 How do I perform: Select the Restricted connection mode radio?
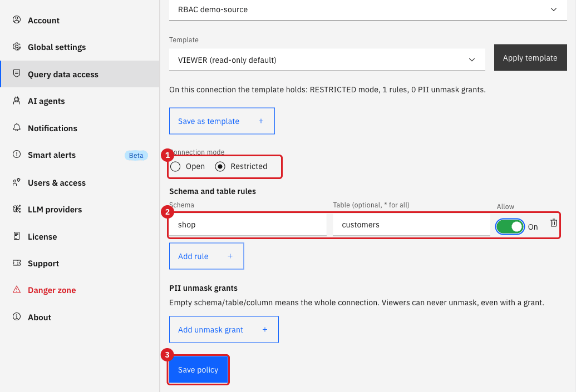click(220, 166)
